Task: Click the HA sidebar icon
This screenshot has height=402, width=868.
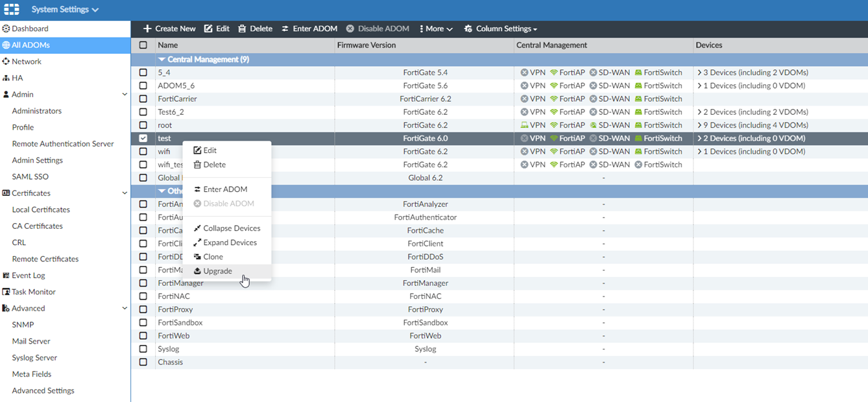Action: click(6, 78)
